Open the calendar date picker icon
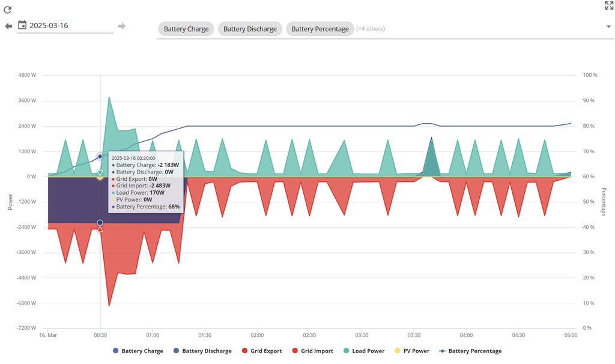Screen dimensions: 615x364 22,25
